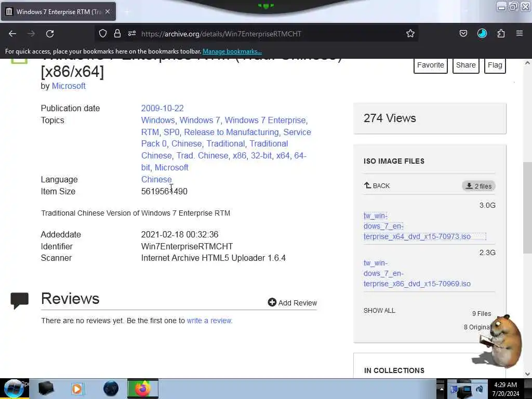The image size is (532, 399).
Task: Open the Manage bookmarks link
Action: coord(232,51)
